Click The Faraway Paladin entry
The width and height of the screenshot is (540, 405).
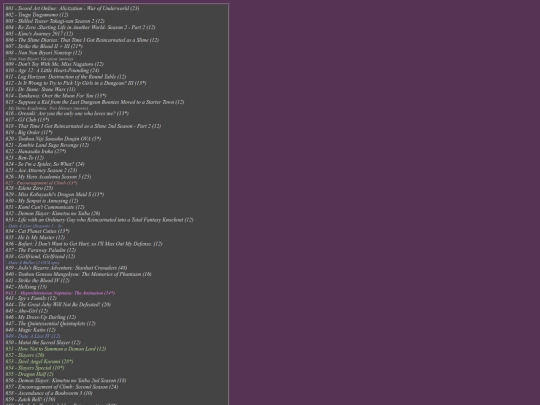pyautogui.click(x=41, y=250)
